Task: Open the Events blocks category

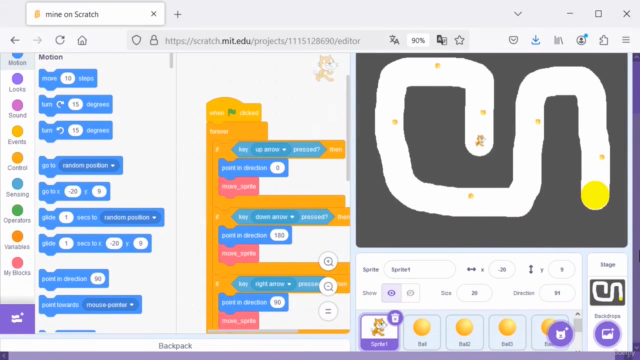Action: 17,136
